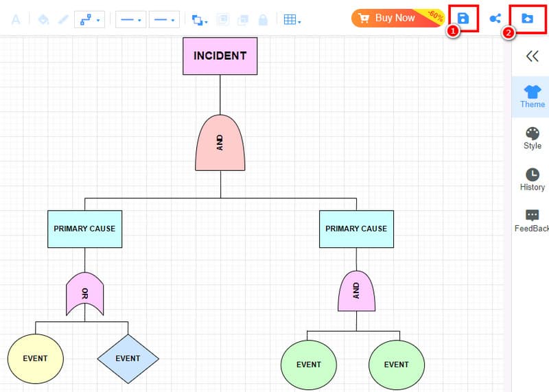The width and height of the screenshot is (549, 392).
Task: Select the INCIDENT box
Action: tap(220, 56)
